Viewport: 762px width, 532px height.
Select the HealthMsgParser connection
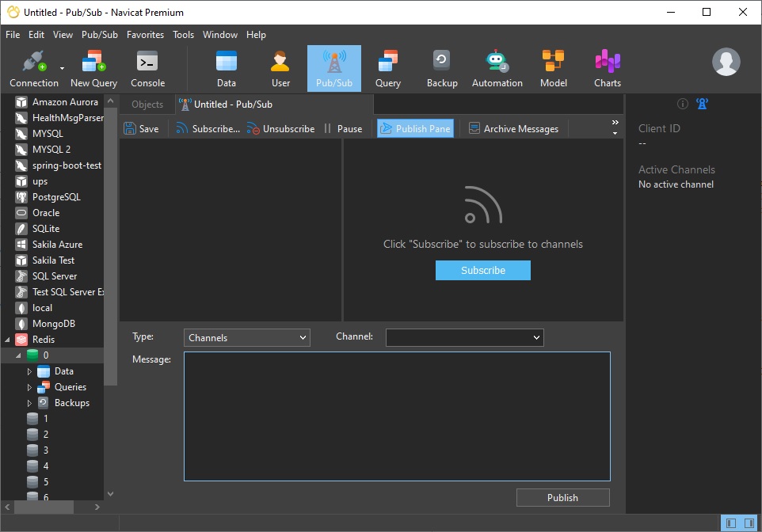point(59,118)
